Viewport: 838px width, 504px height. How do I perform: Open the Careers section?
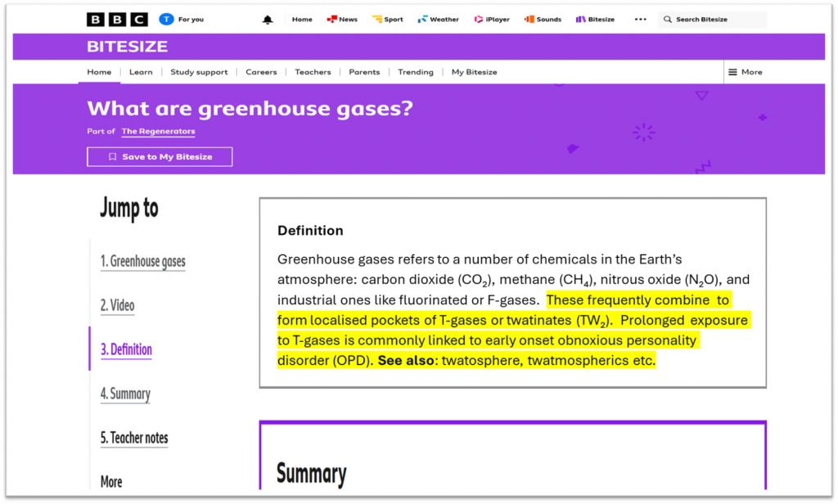tap(261, 72)
